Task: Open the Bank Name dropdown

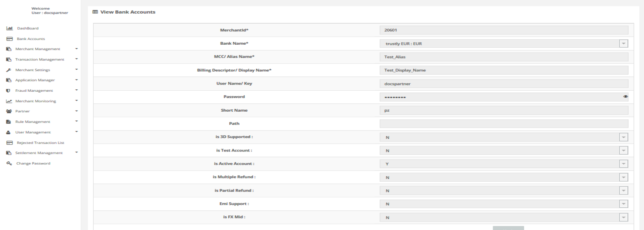Action: [623, 44]
